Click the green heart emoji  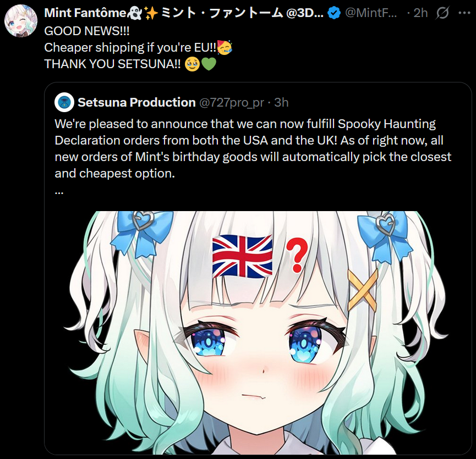pyautogui.click(x=209, y=64)
